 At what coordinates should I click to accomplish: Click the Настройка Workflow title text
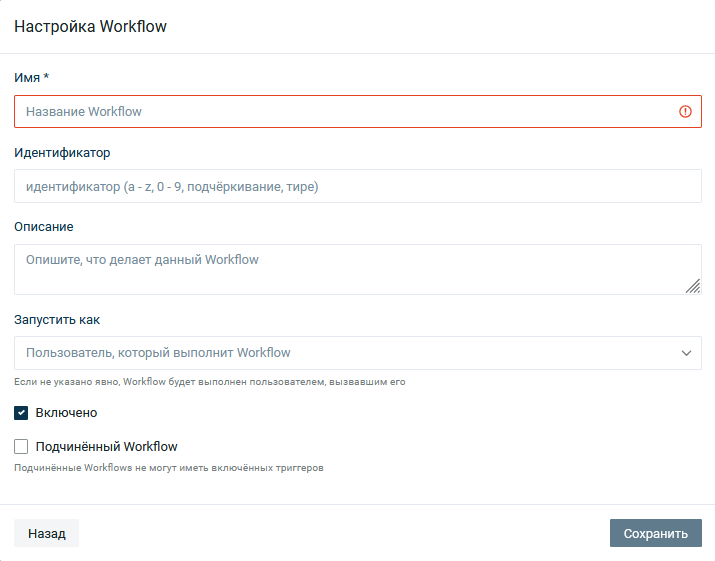[90, 26]
